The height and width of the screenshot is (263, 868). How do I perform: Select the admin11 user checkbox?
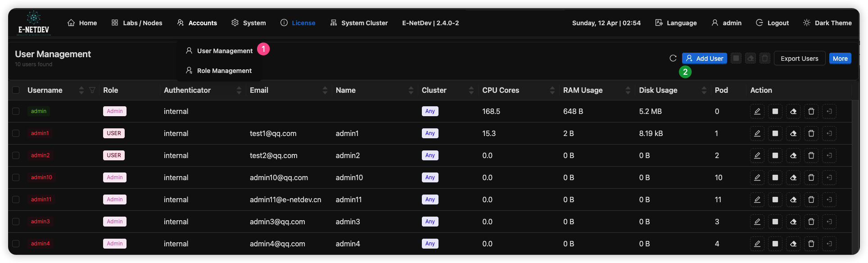[x=16, y=200]
